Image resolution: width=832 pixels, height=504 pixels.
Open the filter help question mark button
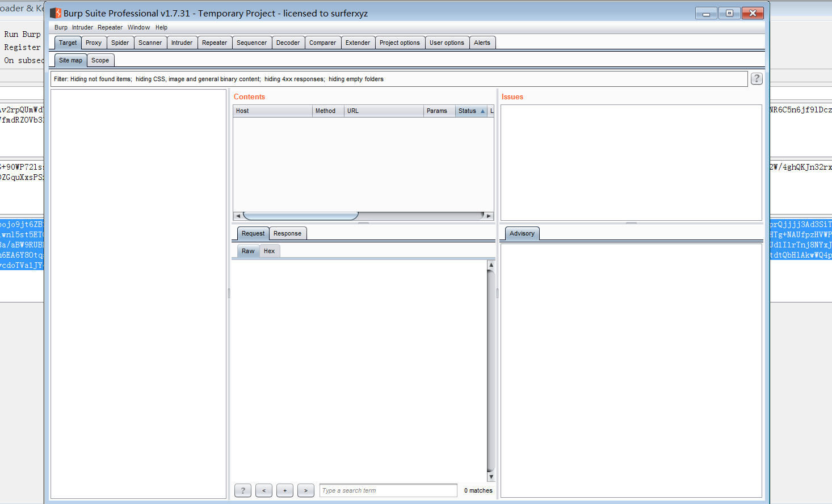click(757, 79)
